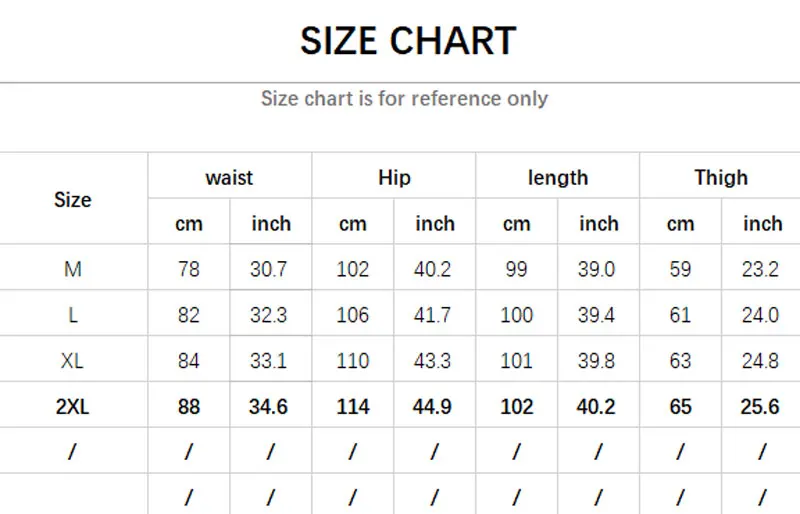Click the cm subheader under waist

click(x=189, y=224)
